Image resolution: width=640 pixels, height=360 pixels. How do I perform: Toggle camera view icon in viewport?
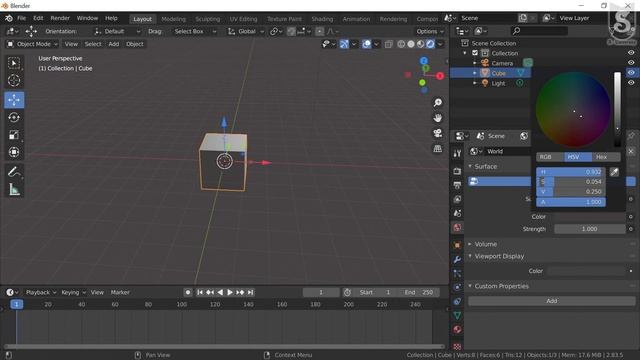point(438,133)
